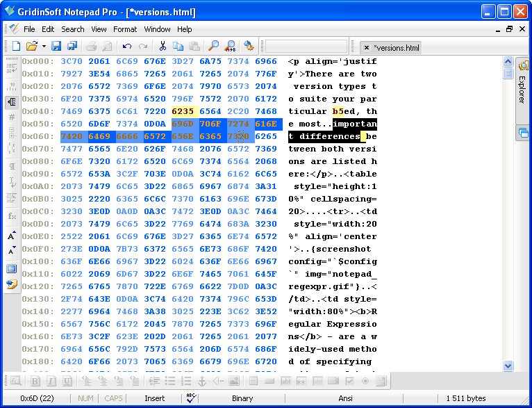The width and height of the screenshot is (532, 408).
Task: Toggle the active hex view mode icon
Action: (12, 101)
